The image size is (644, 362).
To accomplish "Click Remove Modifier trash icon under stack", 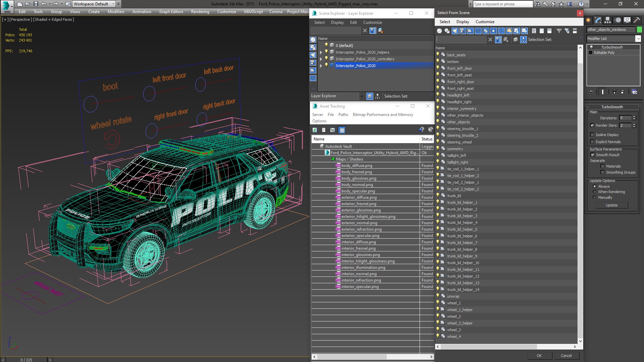I will (623, 92).
